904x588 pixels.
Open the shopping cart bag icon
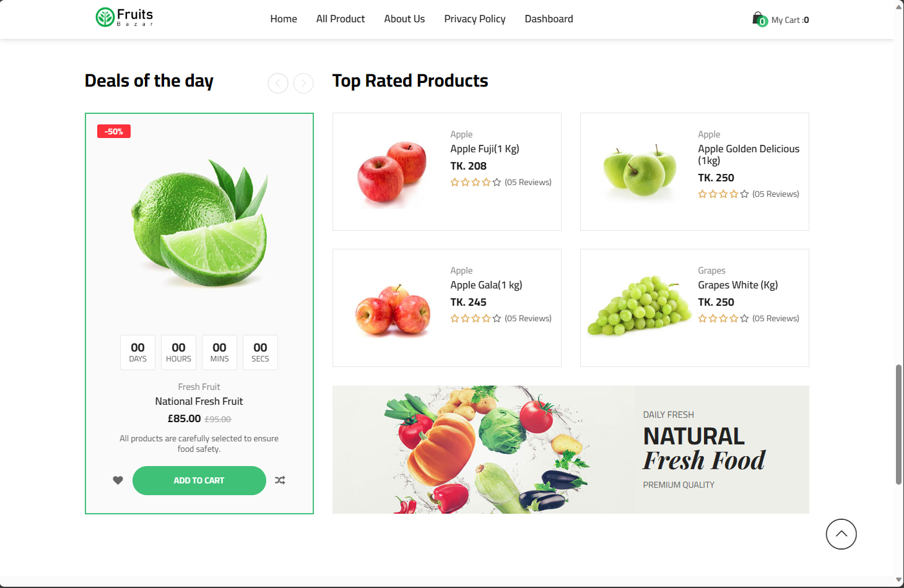pos(758,19)
